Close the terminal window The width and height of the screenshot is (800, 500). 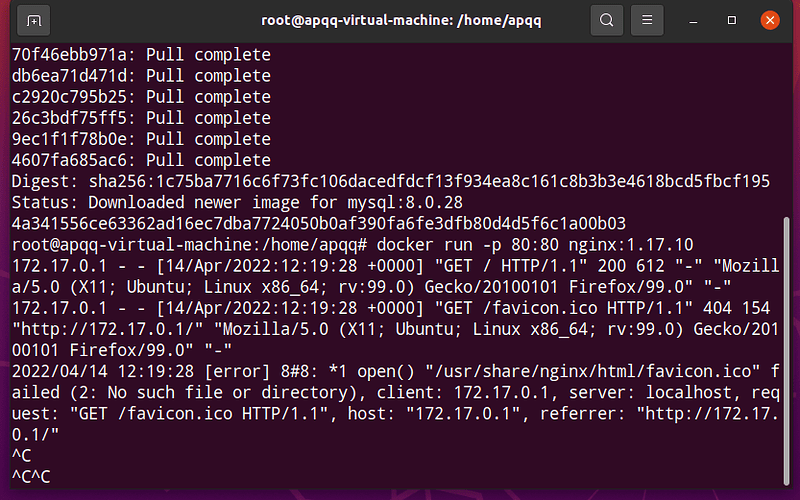coord(770,20)
